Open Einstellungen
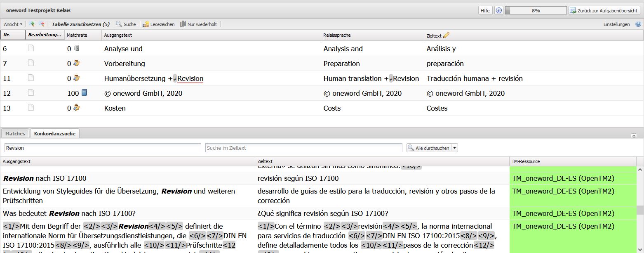 pos(616,24)
